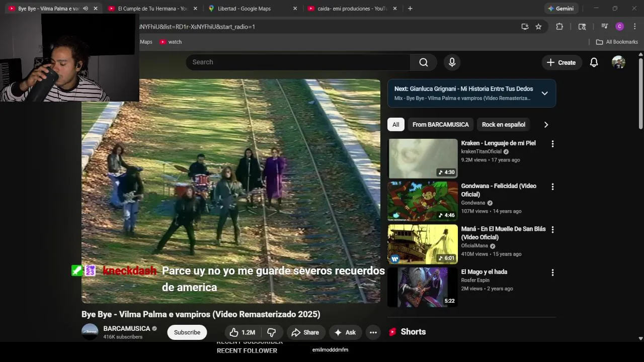644x362 pixels.
Task: Close the Libertad - Google Maps tab
Action: (295, 9)
